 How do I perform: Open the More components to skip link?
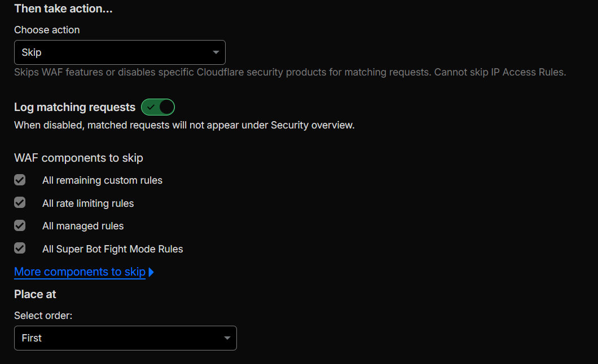click(80, 272)
